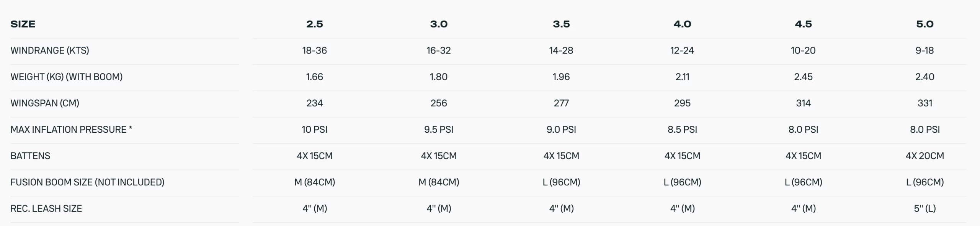Select the 3.5 size column header
980x226 pixels.
pyautogui.click(x=561, y=24)
